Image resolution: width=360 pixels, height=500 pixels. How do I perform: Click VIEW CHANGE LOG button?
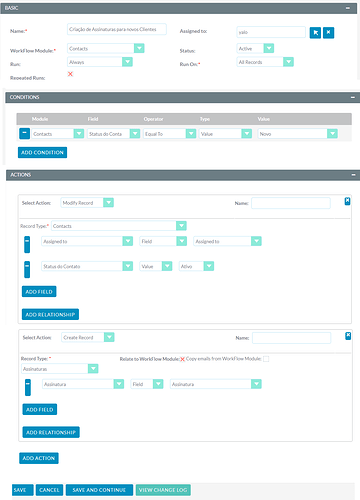[163, 490]
